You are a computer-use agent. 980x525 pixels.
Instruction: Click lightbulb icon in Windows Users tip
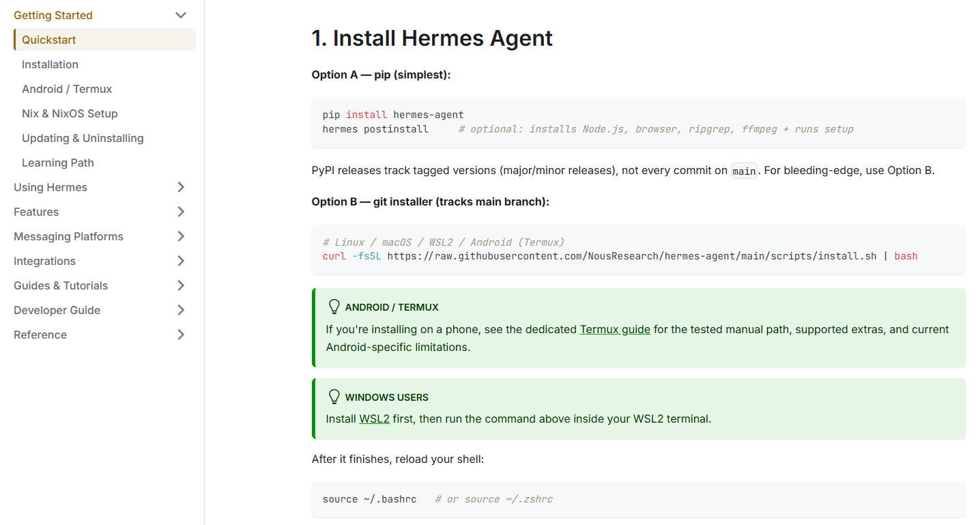[334, 397]
